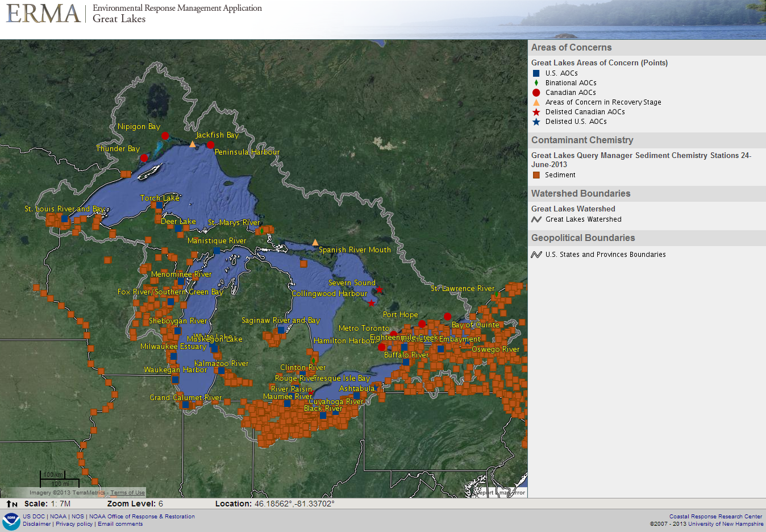Click the Sediment orange legend swatch
Screen dimensions: 766x532
point(536,175)
